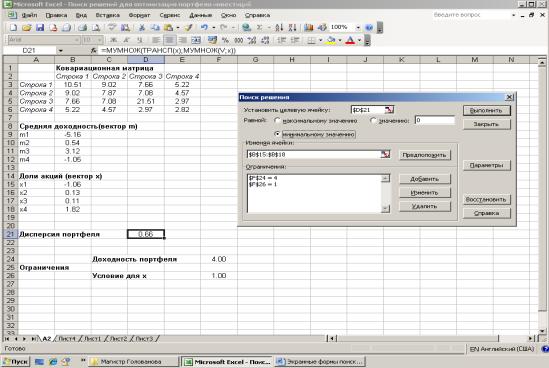Image resolution: width=549 pixels, height=368 pixels.
Task: Open the Chart Wizard icon
Action: (x=308, y=27)
